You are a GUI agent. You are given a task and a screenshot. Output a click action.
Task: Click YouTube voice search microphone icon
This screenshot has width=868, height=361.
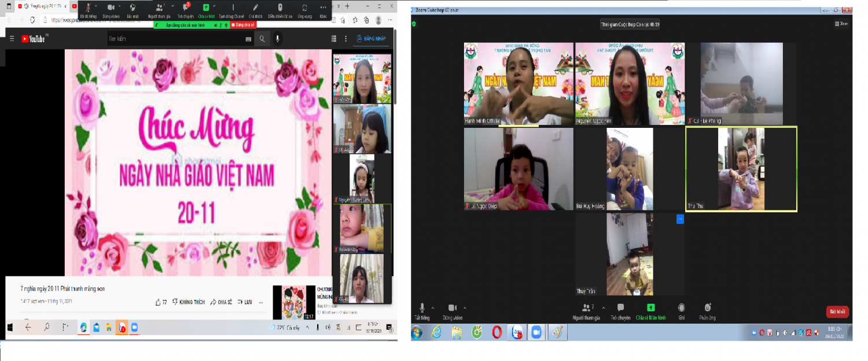278,39
